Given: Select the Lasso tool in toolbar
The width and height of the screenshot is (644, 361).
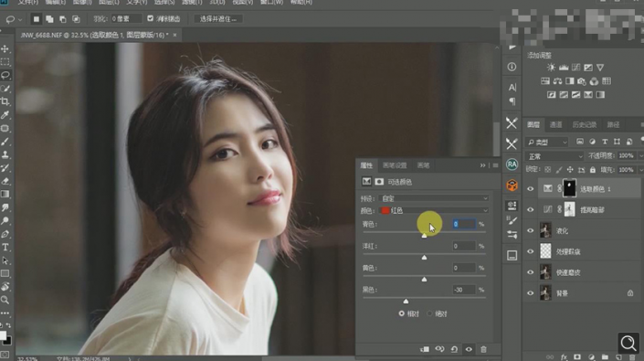Looking at the screenshot, I should (x=5, y=75).
